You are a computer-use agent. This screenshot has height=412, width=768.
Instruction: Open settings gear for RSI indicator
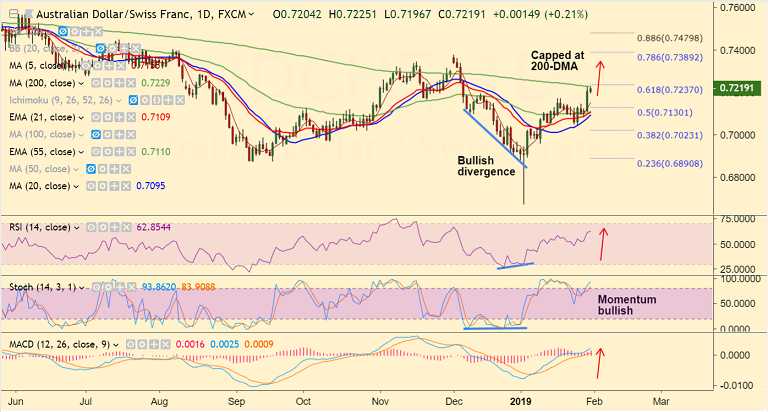(x=103, y=227)
